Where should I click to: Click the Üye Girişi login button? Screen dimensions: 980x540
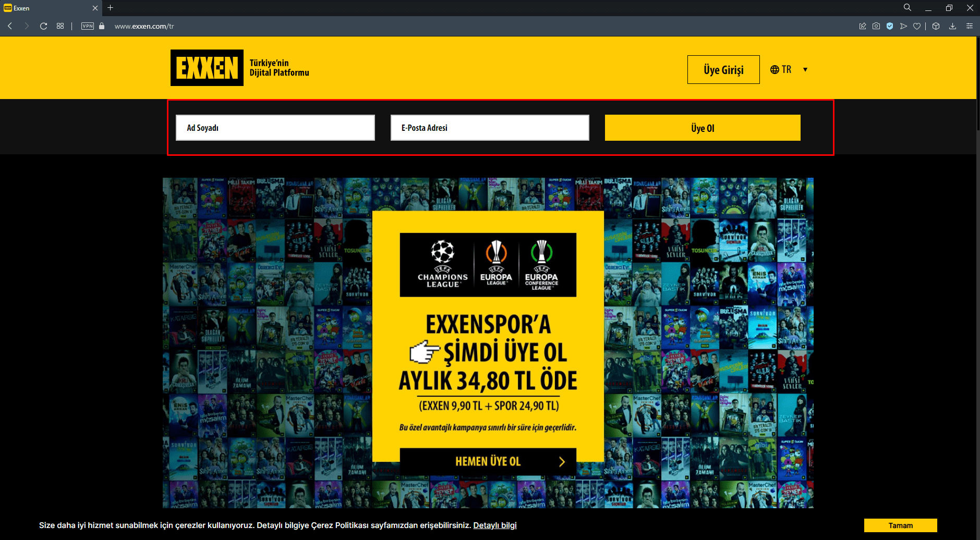723,70
